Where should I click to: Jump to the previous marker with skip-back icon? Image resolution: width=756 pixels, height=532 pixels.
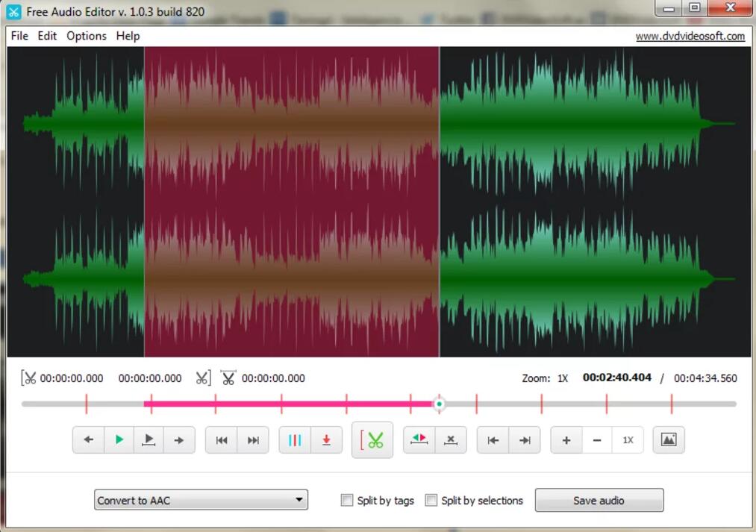pyautogui.click(x=222, y=440)
